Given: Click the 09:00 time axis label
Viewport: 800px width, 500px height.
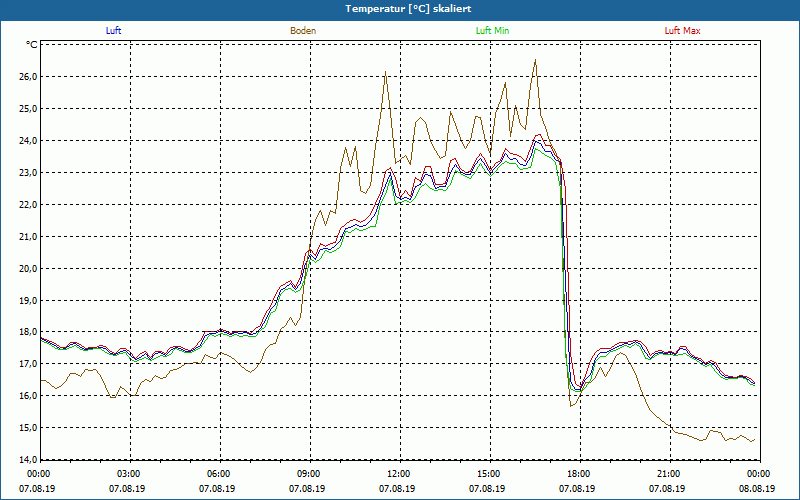Looking at the screenshot, I should [x=311, y=474].
